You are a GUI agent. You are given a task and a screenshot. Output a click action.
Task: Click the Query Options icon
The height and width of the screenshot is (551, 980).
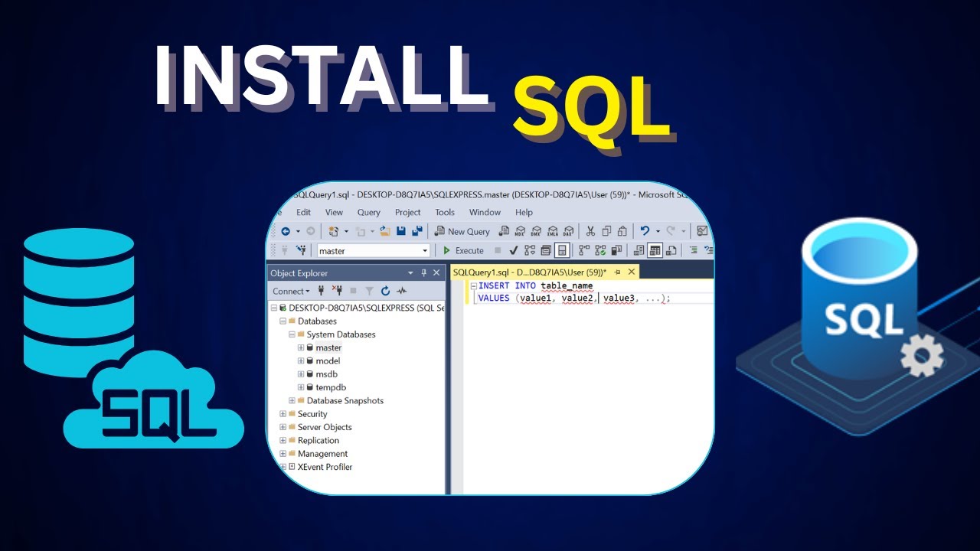click(546, 250)
